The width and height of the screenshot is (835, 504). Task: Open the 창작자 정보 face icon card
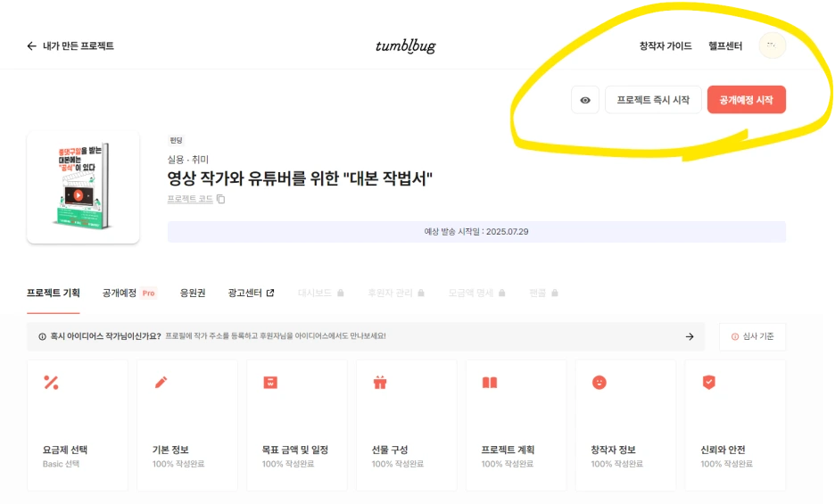pyautogui.click(x=625, y=426)
